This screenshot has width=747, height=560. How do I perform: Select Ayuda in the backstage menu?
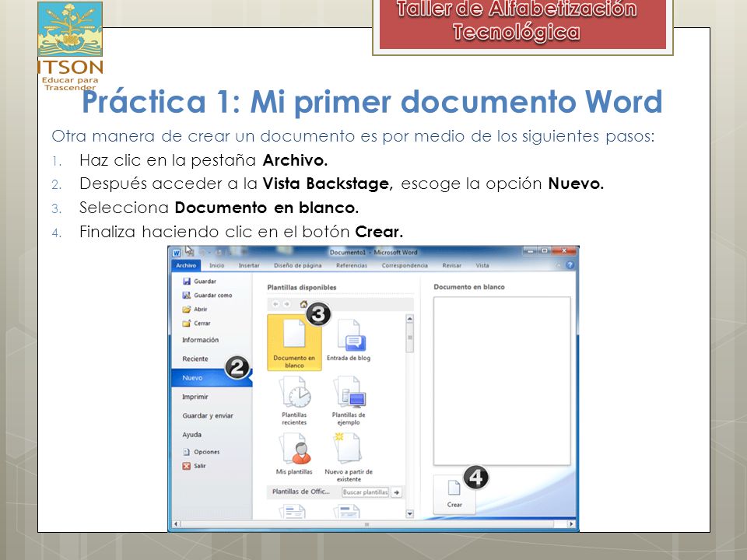[x=191, y=434]
